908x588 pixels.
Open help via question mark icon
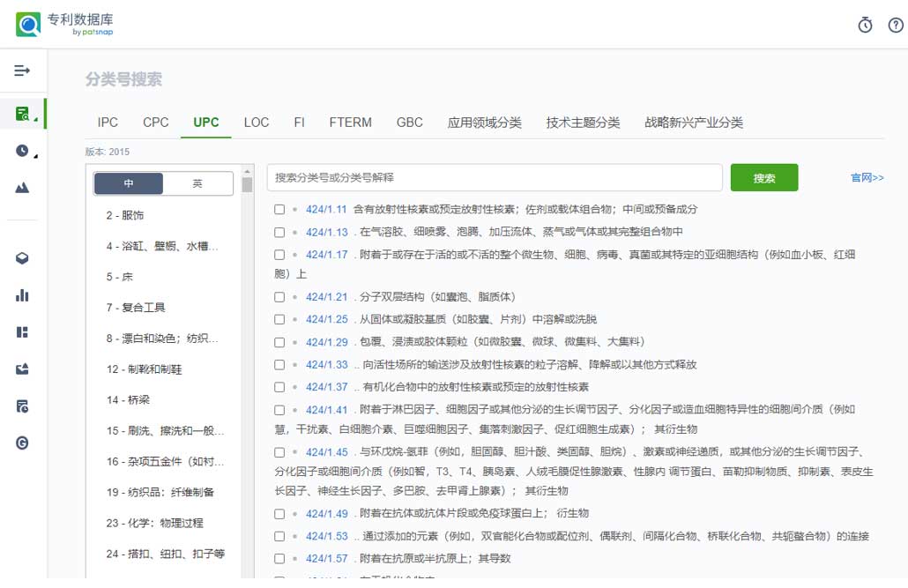(x=895, y=25)
